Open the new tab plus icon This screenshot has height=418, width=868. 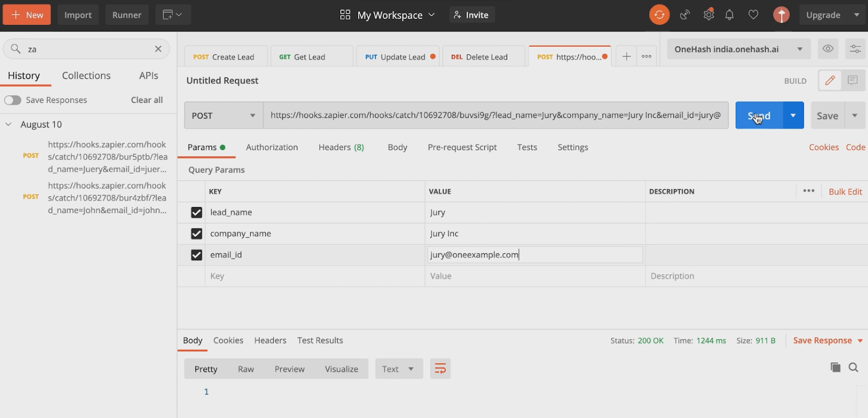click(x=626, y=56)
